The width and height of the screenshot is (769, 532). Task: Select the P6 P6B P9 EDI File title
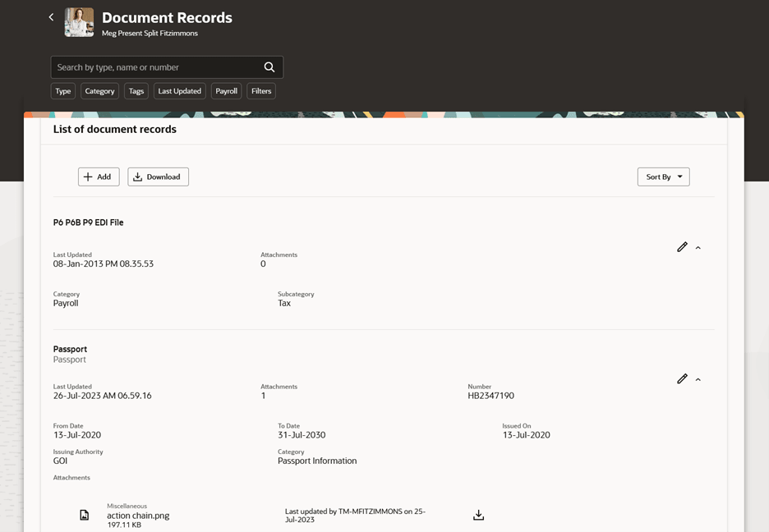(x=88, y=222)
